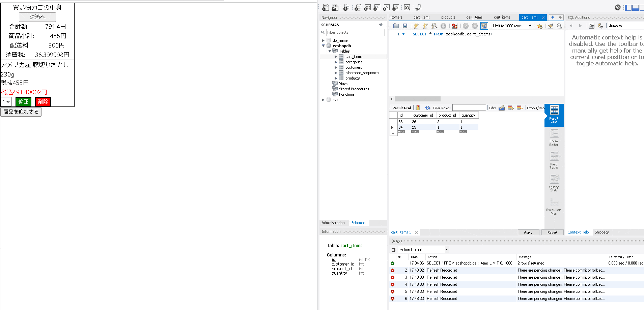Create a new stored procedure
The height and width of the screenshot is (310, 644).
386,7
